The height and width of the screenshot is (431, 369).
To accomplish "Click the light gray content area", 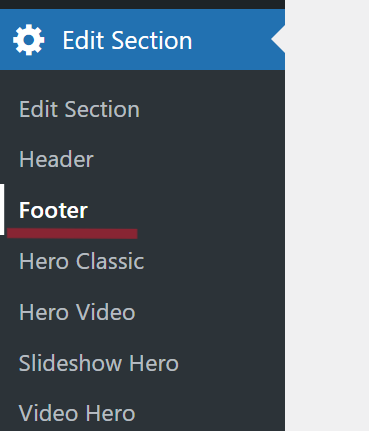I will [327, 215].
